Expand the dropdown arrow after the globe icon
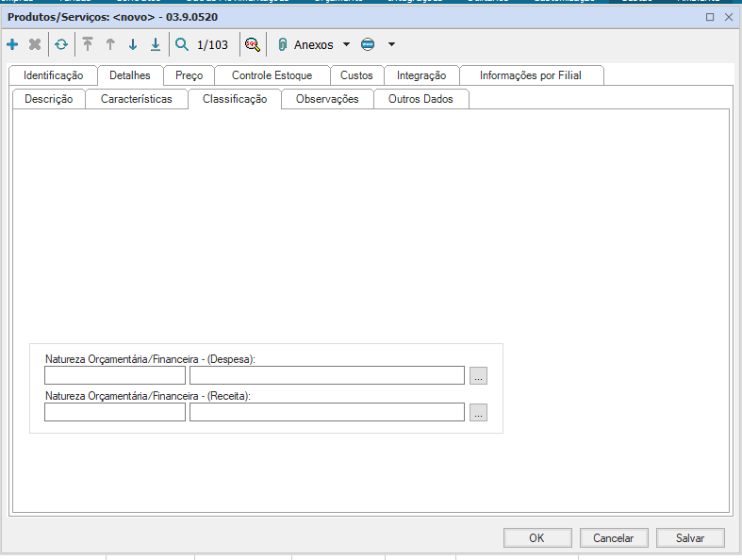 coord(391,44)
